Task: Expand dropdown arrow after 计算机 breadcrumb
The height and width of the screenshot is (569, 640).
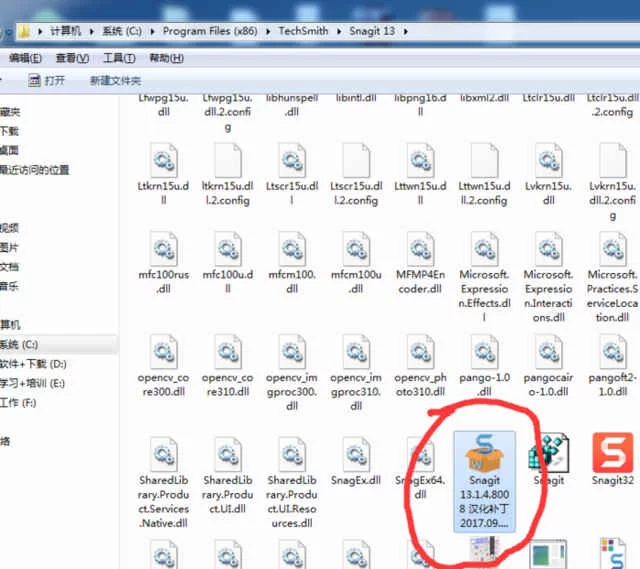Action: tap(91, 31)
